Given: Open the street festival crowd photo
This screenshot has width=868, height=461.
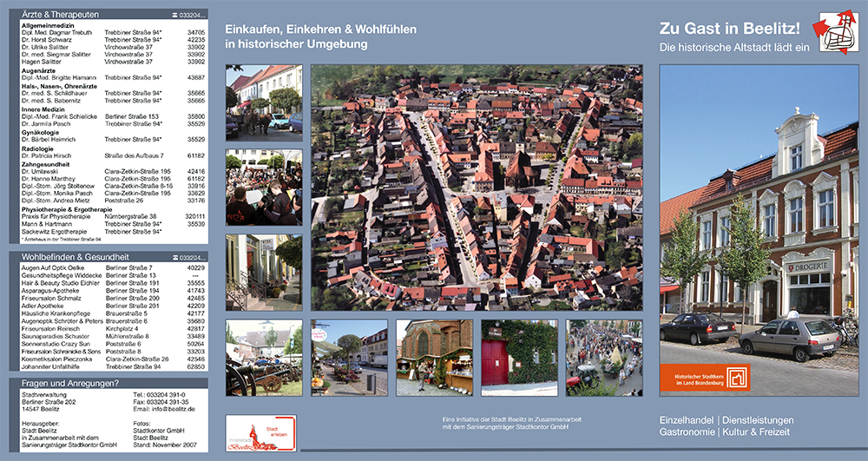Looking at the screenshot, I should [x=604, y=358].
